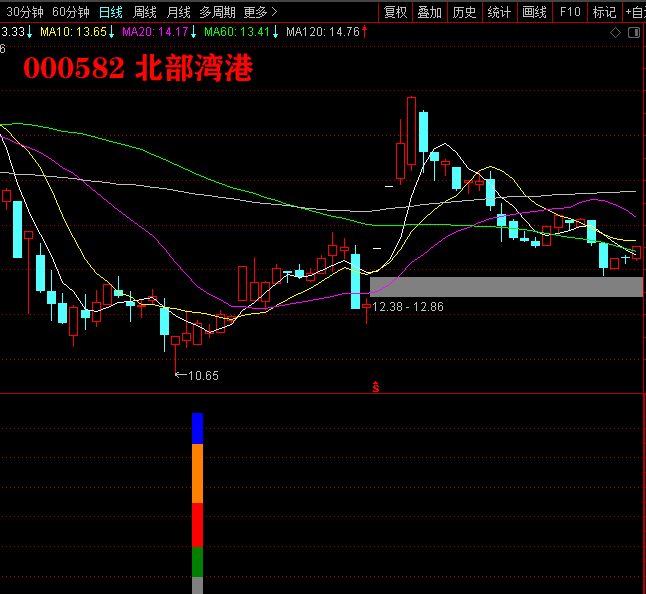Image resolution: width=646 pixels, height=594 pixels.
Task: Click the diamond icon in the MA row
Action: 615,32
